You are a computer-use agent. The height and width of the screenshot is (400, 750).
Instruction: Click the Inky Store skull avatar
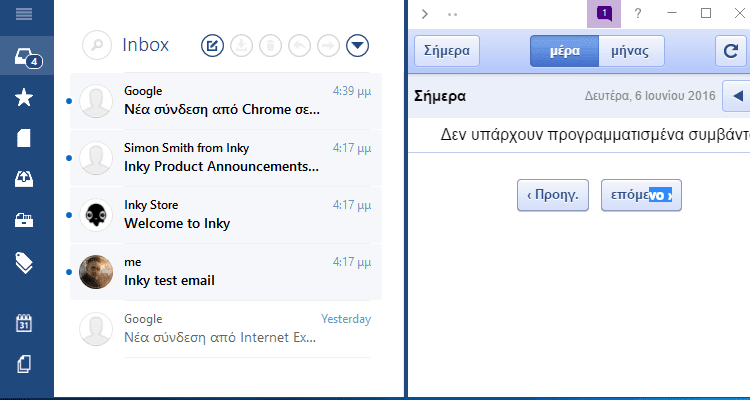point(96,215)
